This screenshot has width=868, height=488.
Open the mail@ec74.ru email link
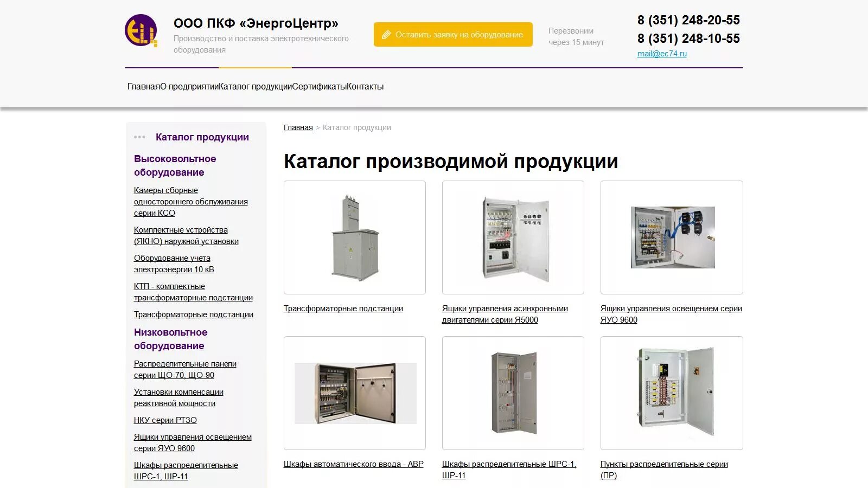pyautogui.click(x=662, y=54)
